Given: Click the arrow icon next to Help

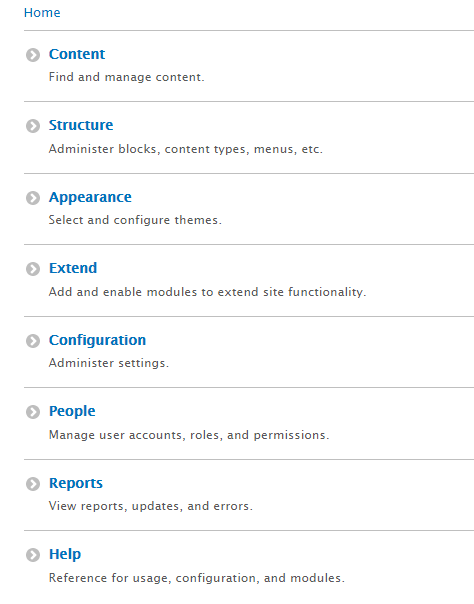Looking at the screenshot, I should 33,555.
